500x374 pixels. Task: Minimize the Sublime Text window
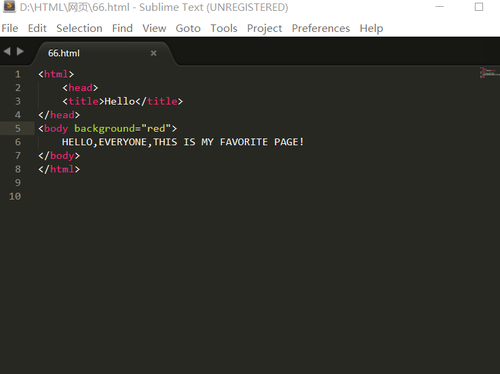coord(440,7)
